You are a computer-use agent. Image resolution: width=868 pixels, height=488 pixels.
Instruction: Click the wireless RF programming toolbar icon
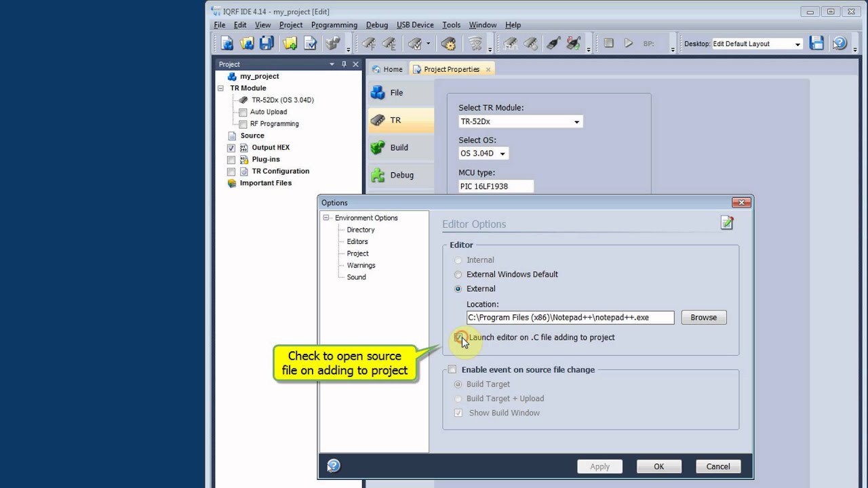click(x=475, y=43)
